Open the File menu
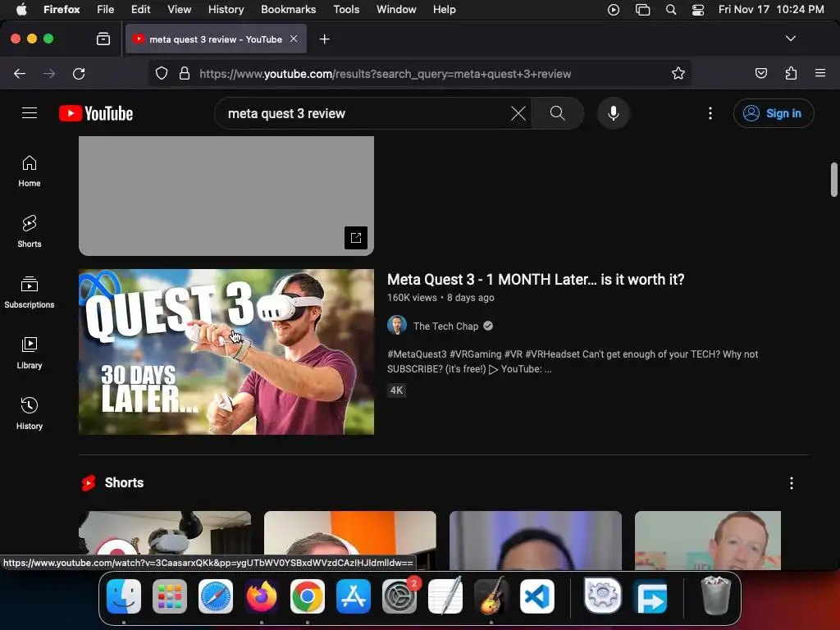 [106, 9]
